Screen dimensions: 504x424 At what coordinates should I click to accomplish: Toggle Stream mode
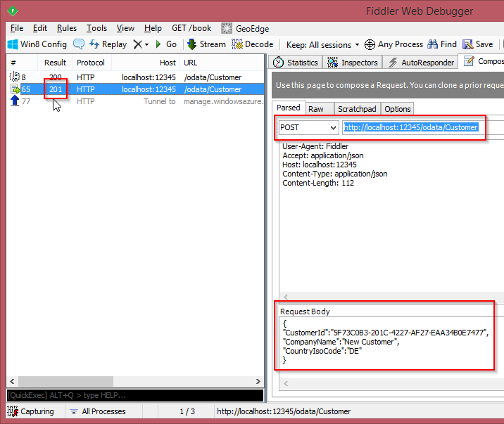(x=206, y=44)
